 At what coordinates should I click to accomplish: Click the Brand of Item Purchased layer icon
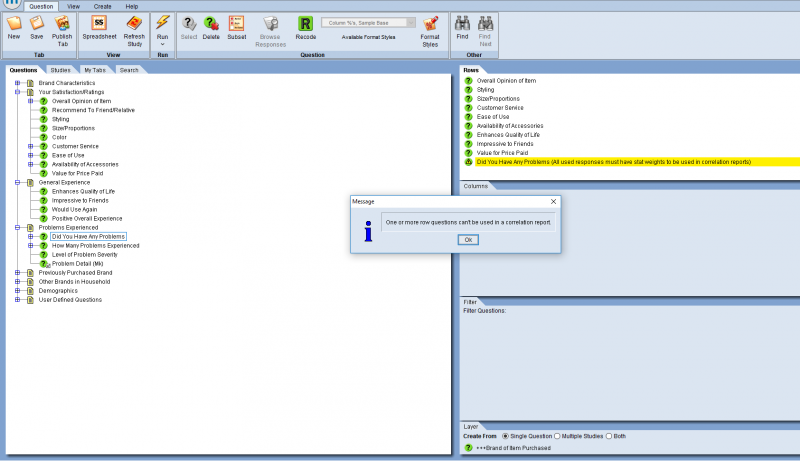click(468, 448)
